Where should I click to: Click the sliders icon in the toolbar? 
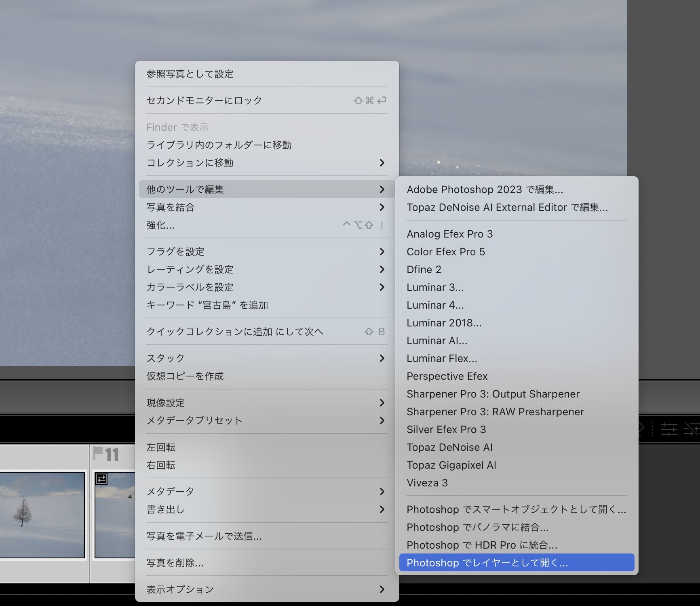click(669, 429)
